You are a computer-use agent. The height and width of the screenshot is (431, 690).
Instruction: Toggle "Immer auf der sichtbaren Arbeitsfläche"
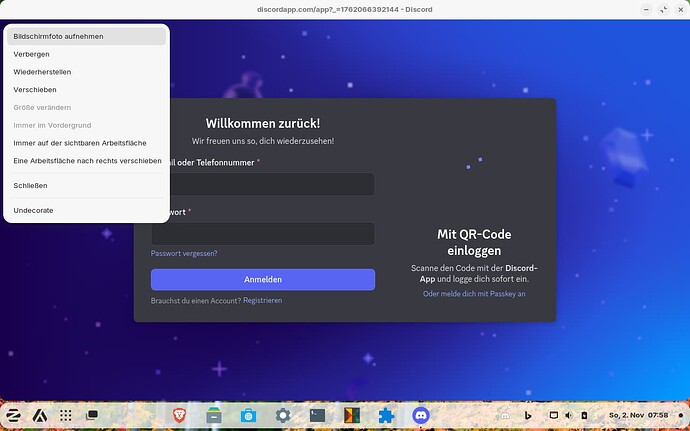[80, 143]
